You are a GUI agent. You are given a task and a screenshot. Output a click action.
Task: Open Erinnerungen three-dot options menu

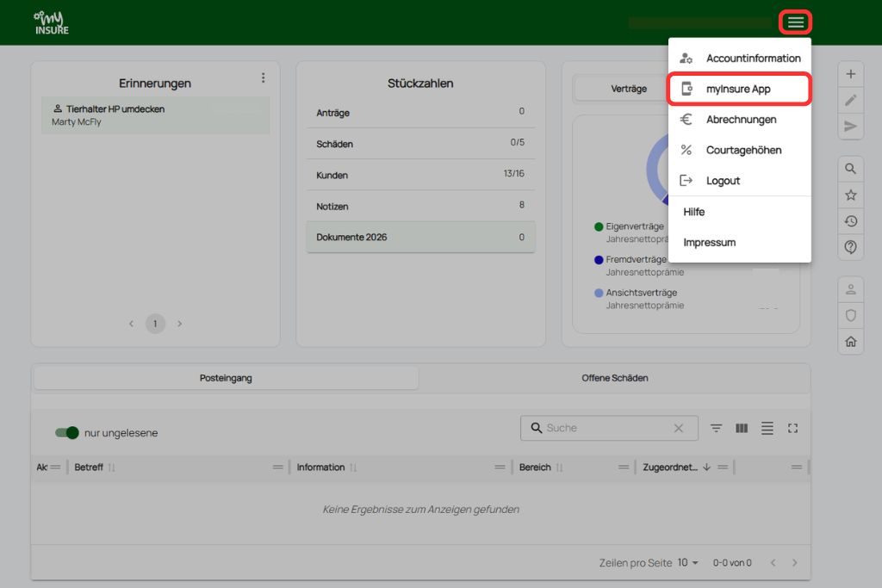(264, 77)
